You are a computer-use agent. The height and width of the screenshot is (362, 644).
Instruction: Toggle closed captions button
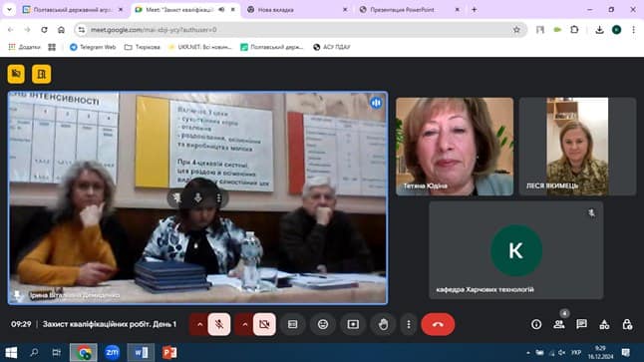point(293,324)
